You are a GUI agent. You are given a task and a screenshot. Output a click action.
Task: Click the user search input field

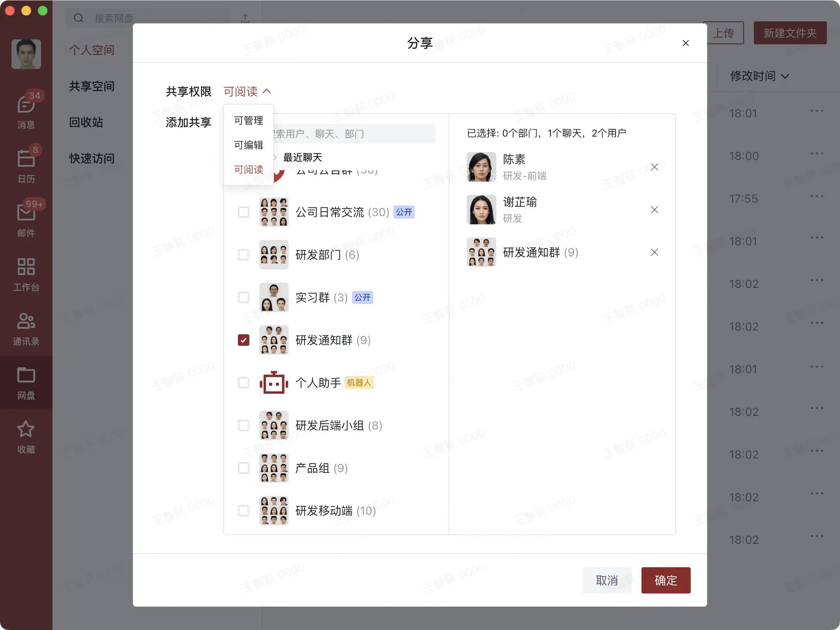tap(353, 134)
